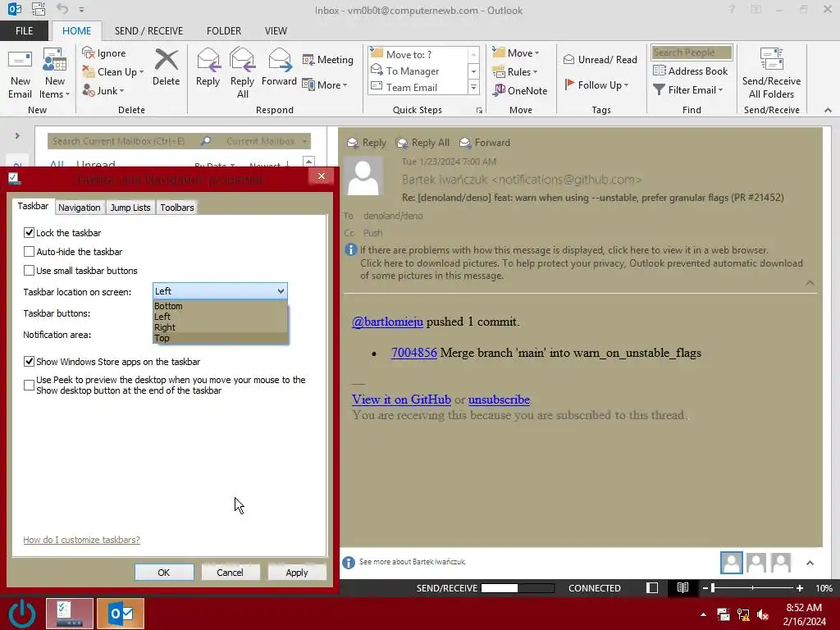This screenshot has width=840, height=630.
Task: Switch to SEND / RECEIVE ribbon tab
Action: point(148,30)
